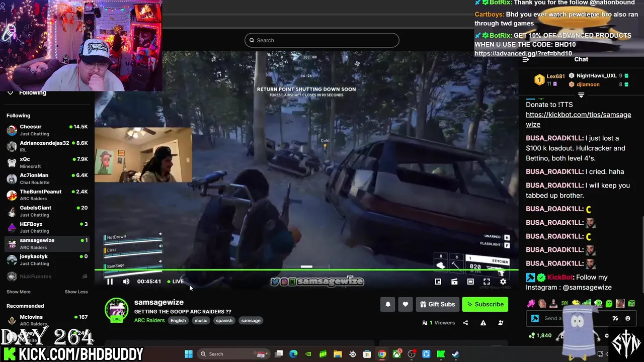The image size is (644, 362).
Task: Click the notification bell for samsagewize
Action: pyautogui.click(x=388, y=304)
